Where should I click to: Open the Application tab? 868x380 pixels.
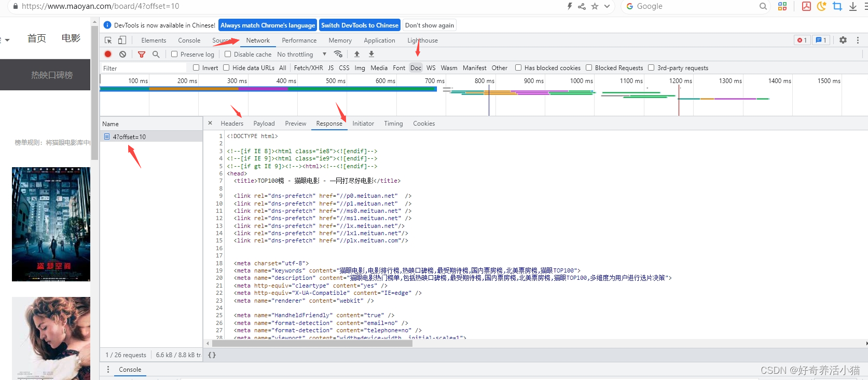379,40
